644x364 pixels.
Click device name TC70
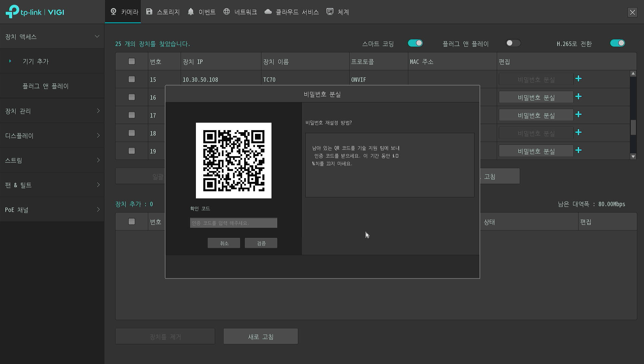pyautogui.click(x=269, y=80)
